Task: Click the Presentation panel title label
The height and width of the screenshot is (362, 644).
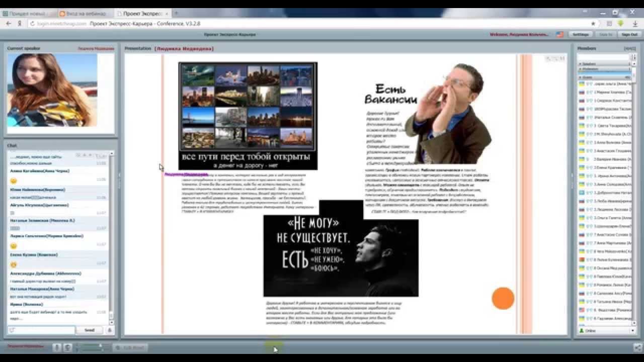Action: pyautogui.click(x=138, y=48)
